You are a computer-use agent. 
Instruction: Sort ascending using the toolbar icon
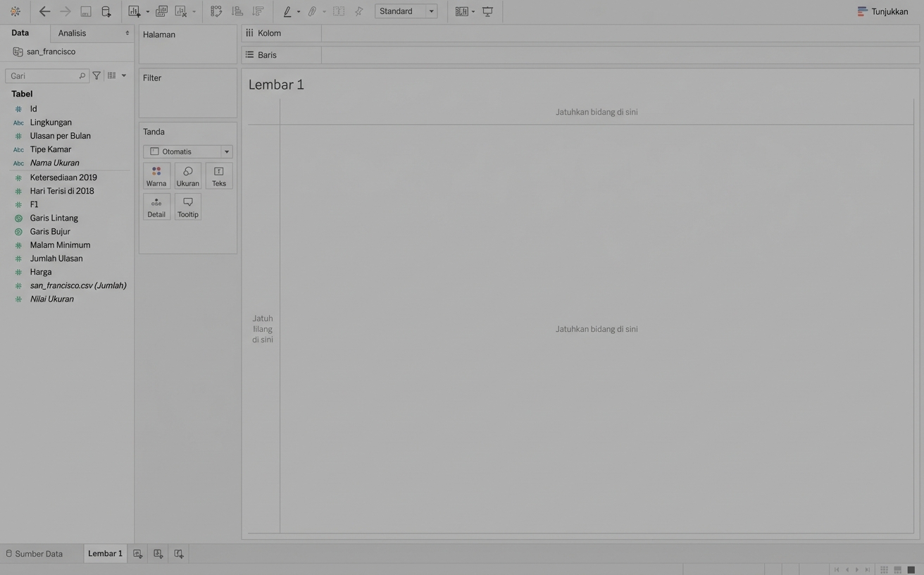pyautogui.click(x=237, y=11)
